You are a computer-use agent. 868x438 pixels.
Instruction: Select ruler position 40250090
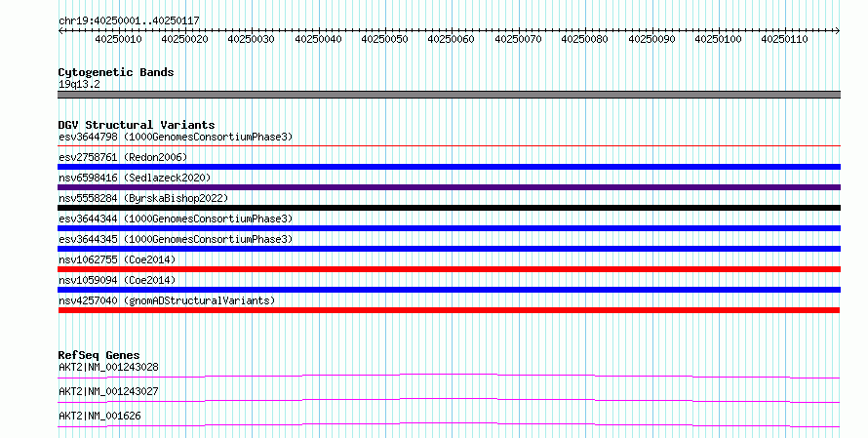click(651, 39)
